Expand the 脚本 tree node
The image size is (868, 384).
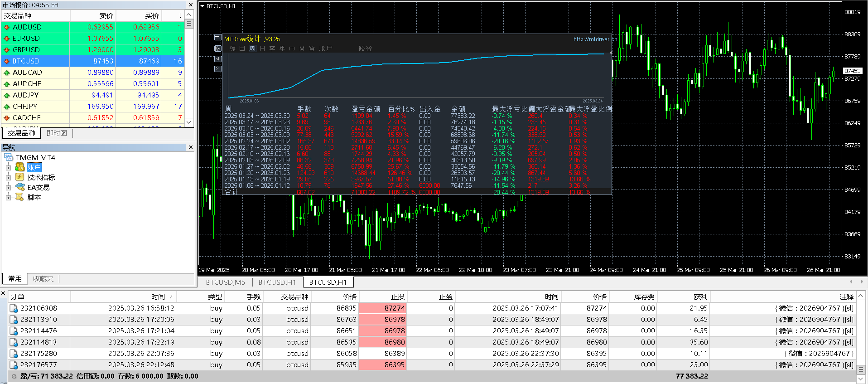pyautogui.click(x=8, y=198)
